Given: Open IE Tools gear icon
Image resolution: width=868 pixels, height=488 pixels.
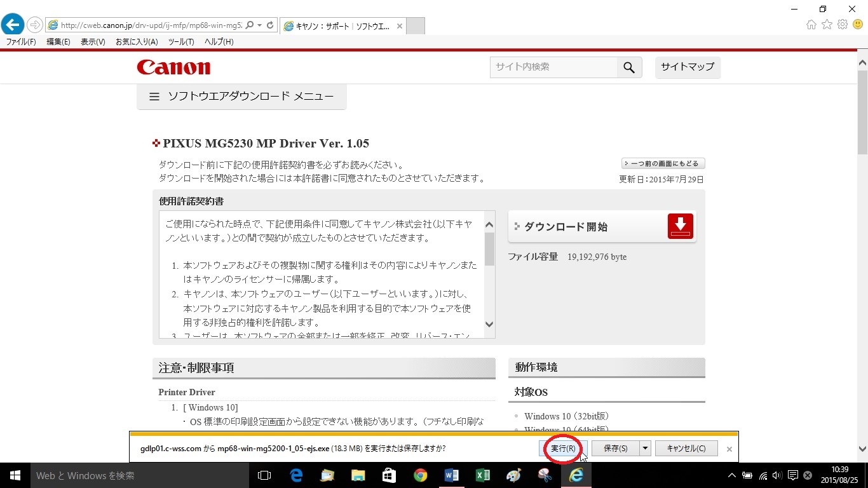Looking at the screenshot, I should (843, 25).
